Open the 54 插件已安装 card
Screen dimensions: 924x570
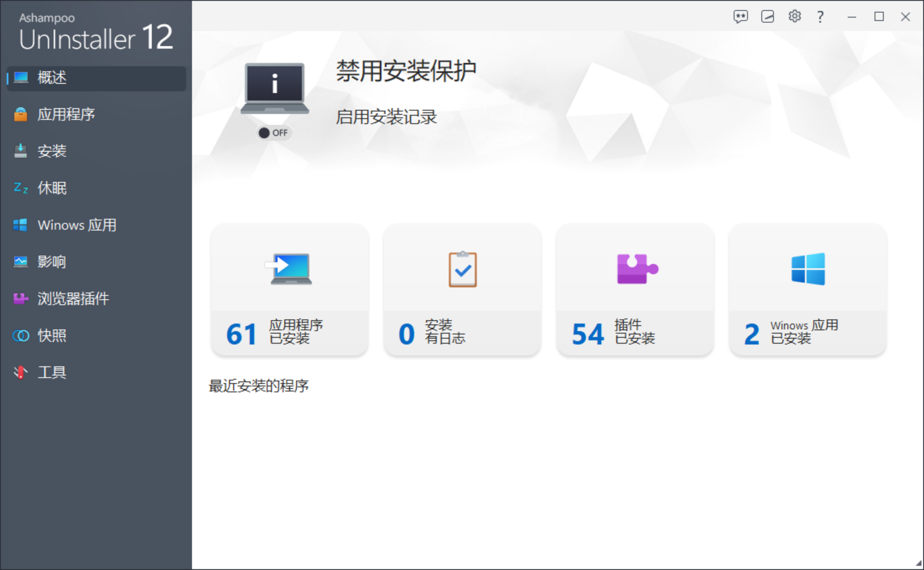[635, 290]
